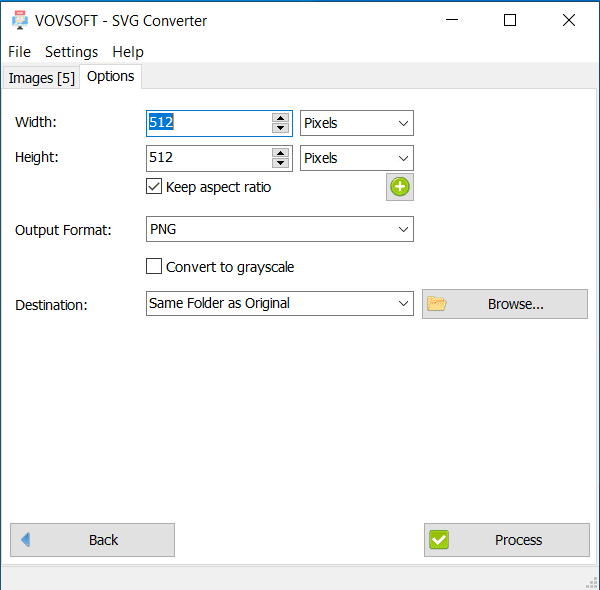The height and width of the screenshot is (590, 600).
Task: Switch to the Images [5] tab
Action: 41,78
